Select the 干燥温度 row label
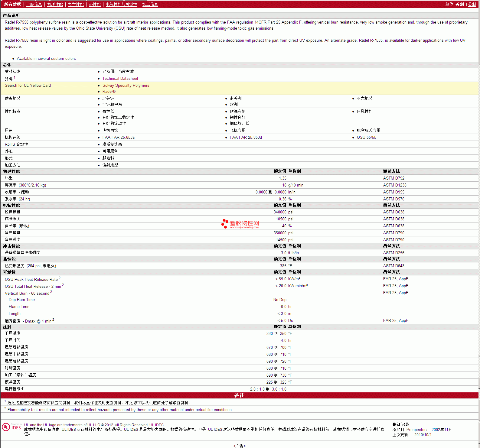The height and width of the screenshot is (448, 480). (12, 333)
